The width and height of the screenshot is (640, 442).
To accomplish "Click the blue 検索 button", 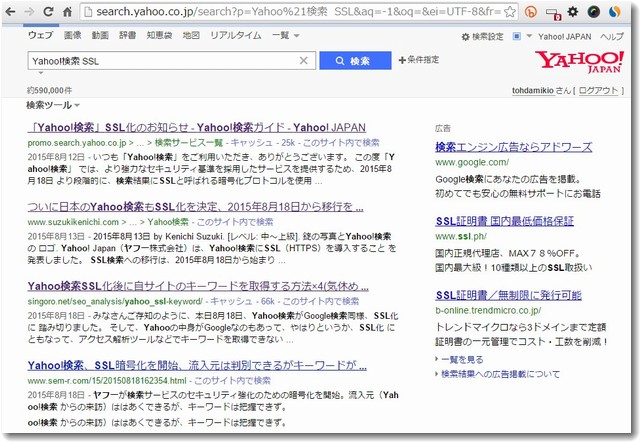I will point(355,60).
